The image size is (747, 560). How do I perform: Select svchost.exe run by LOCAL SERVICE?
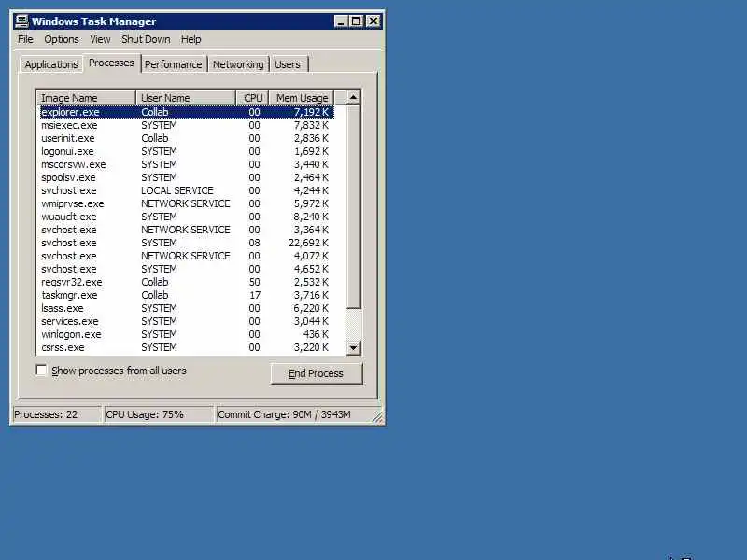(186, 190)
